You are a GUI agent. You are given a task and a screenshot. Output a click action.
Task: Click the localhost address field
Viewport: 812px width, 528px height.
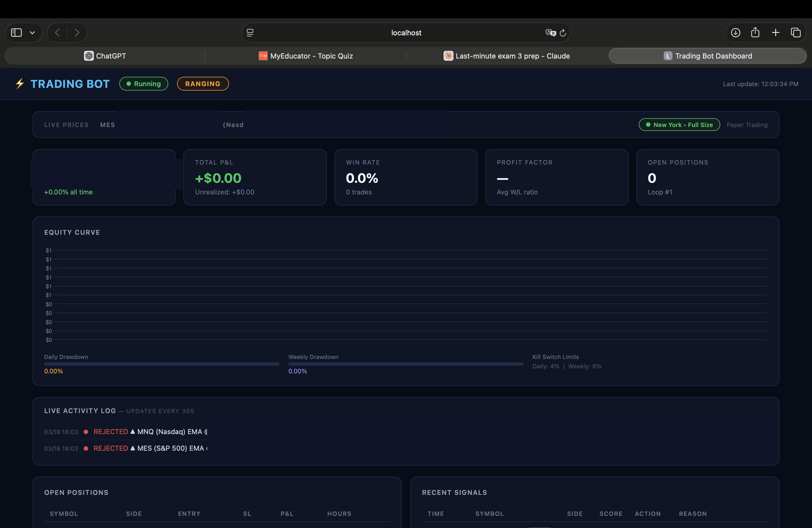point(406,32)
